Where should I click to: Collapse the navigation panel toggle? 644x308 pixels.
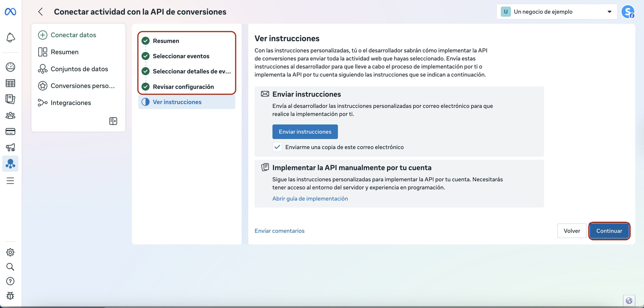[113, 121]
